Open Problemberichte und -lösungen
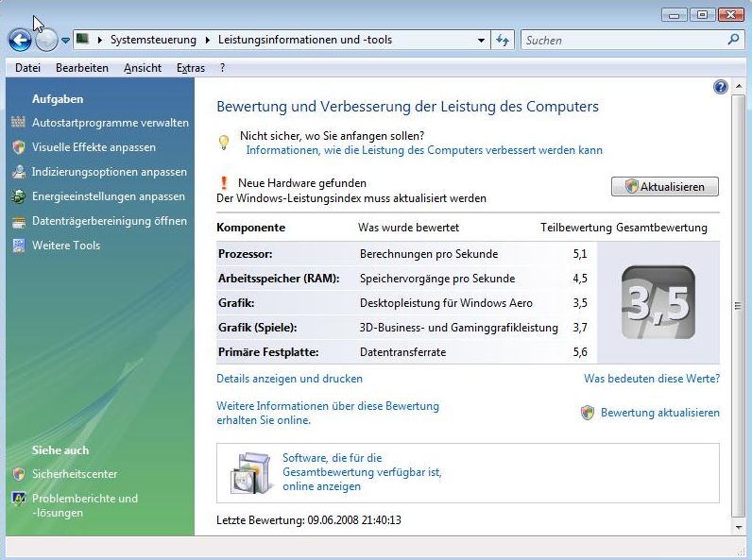Screen dimensions: 752x560 (x=85, y=505)
